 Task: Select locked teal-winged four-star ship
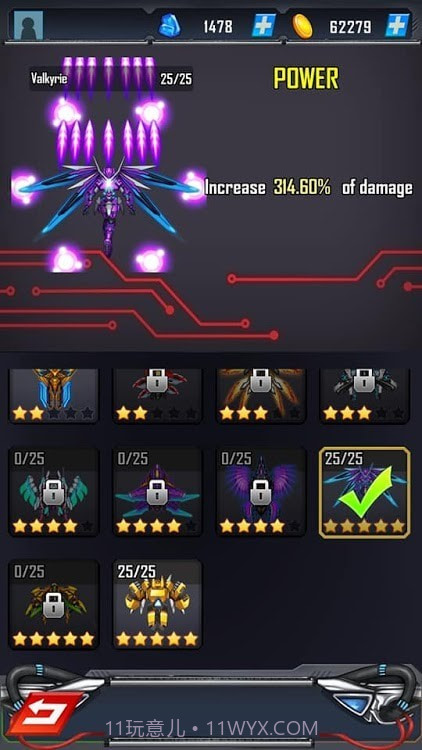pos(54,492)
